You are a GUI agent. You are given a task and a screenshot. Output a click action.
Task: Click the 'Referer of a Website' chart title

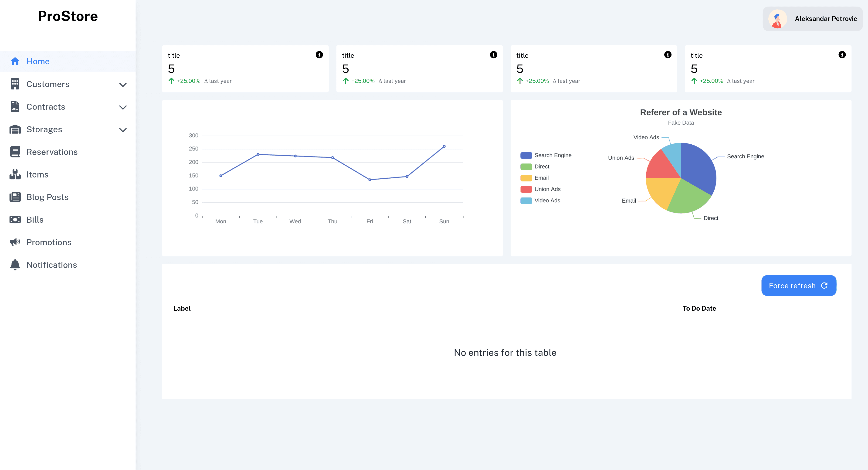(x=681, y=112)
